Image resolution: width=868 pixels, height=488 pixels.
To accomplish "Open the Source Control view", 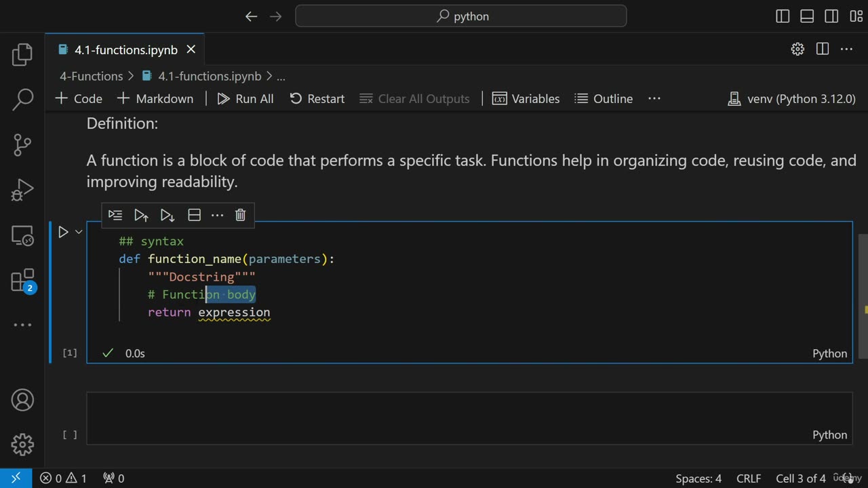I will pos(22,144).
